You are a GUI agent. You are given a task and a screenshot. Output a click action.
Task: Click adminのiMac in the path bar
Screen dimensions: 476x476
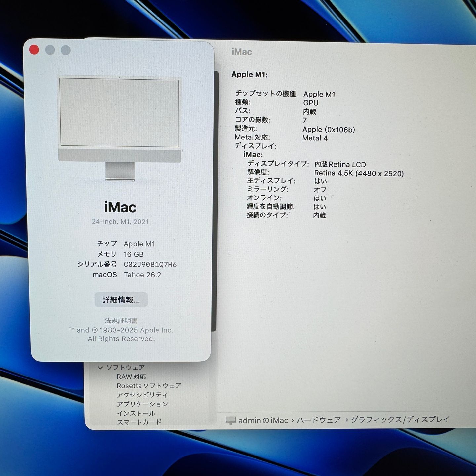[x=263, y=420]
